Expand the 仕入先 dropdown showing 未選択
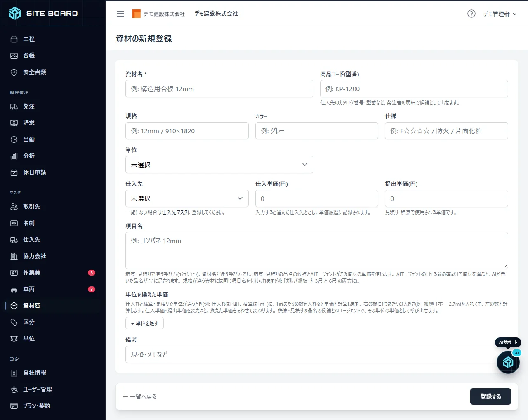Viewport: 528px width, 420px height. tap(187, 198)
